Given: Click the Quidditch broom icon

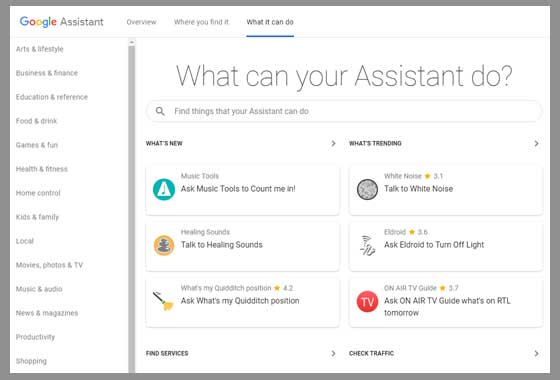Looking at the screenshot, I should 163,301.
